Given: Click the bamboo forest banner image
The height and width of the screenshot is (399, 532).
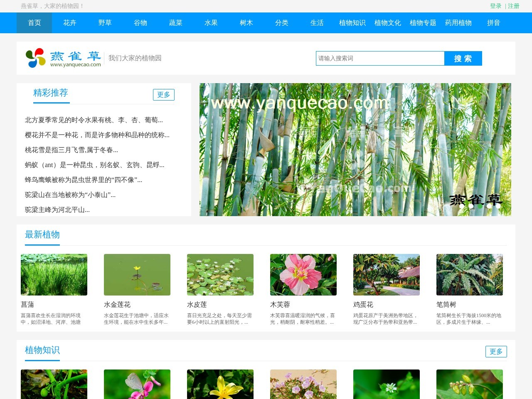Looking at the screenshot, I should pyautogui.click(x=355, y=150).
